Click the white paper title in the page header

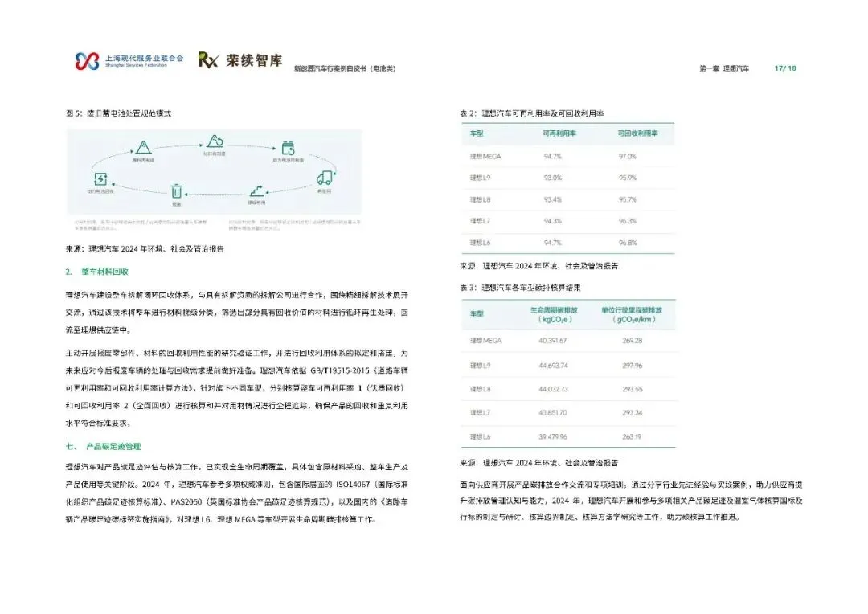[345, 68]
